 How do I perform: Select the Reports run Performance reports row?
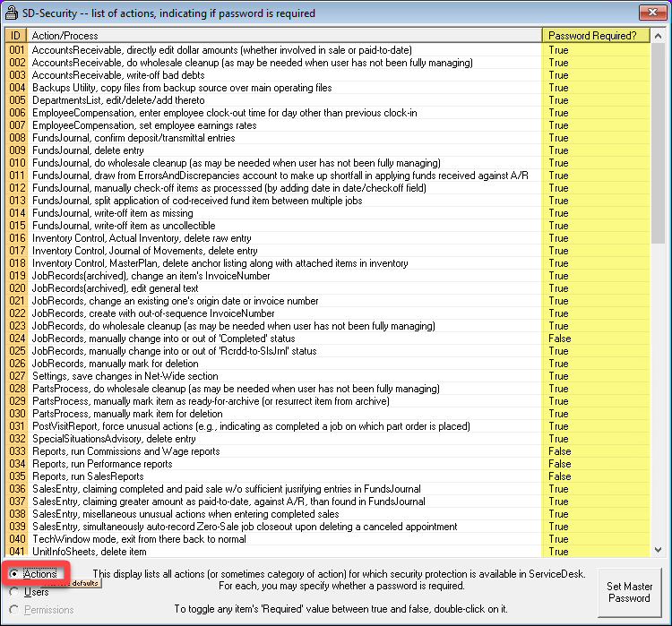click(102, 464)
